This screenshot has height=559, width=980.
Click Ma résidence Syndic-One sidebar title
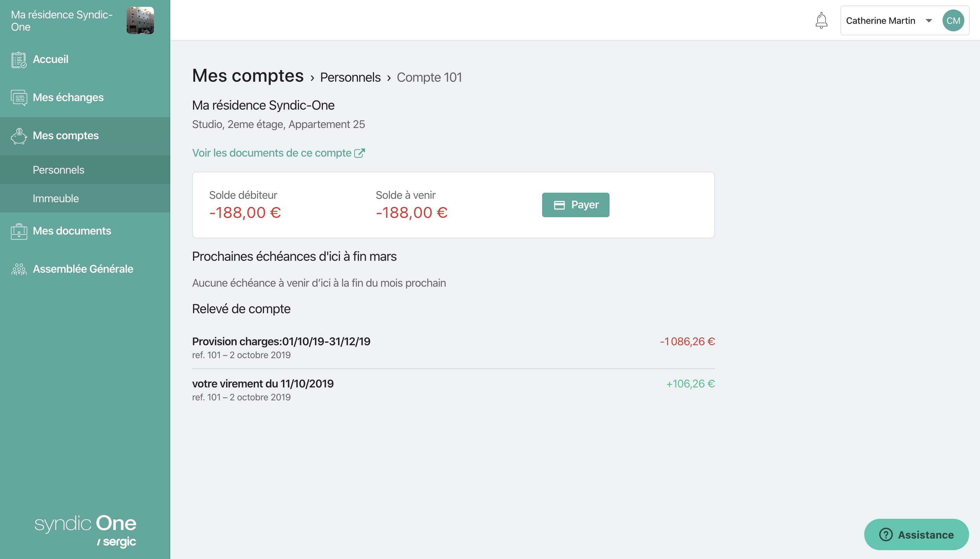click(x=62, y=21)
